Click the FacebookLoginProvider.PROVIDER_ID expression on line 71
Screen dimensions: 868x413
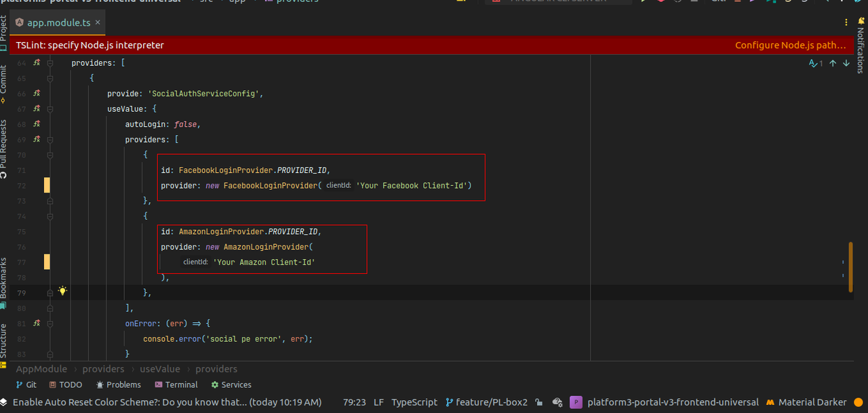click(252, 170)
